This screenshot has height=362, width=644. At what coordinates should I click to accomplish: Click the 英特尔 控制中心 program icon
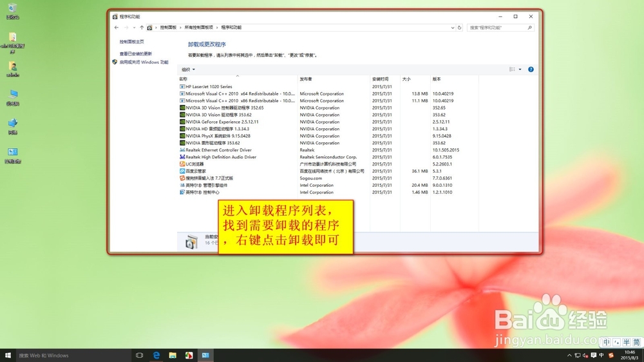182,193
